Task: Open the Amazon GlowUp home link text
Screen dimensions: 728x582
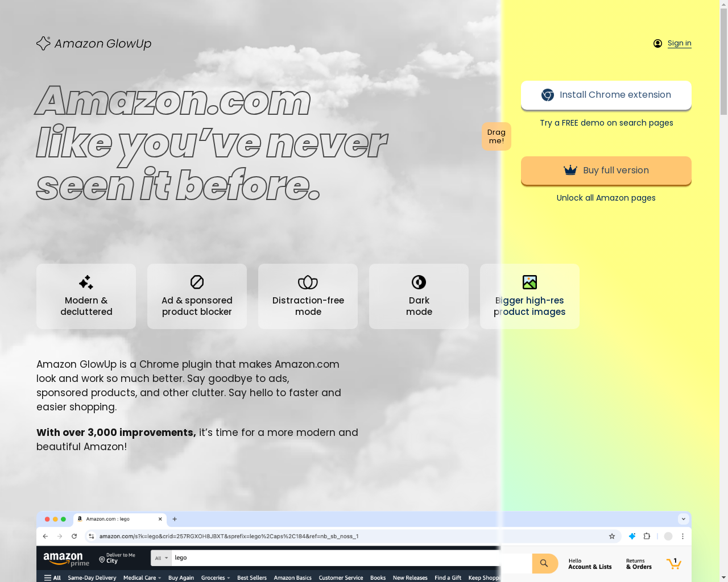Action: click(x=103, y=44)
